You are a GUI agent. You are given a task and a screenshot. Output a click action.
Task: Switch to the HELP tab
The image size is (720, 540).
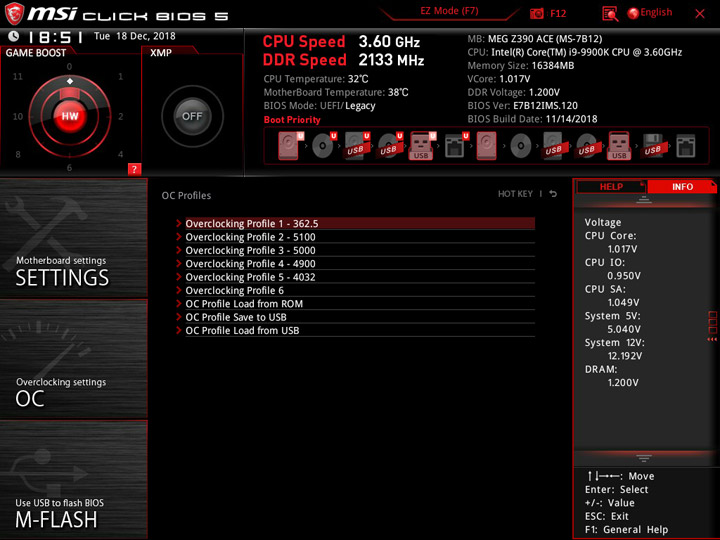coord(611,186)
